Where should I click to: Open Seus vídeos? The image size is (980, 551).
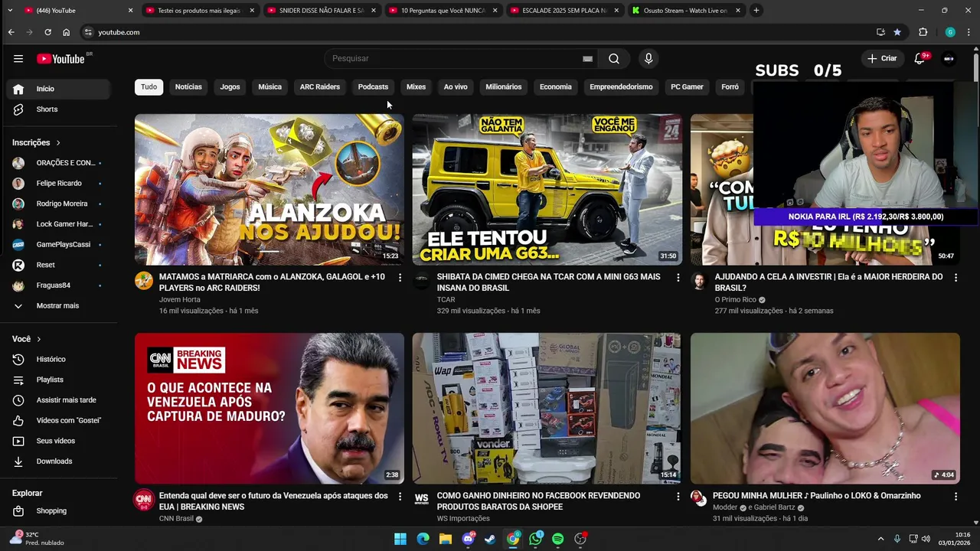pos(60,441)
